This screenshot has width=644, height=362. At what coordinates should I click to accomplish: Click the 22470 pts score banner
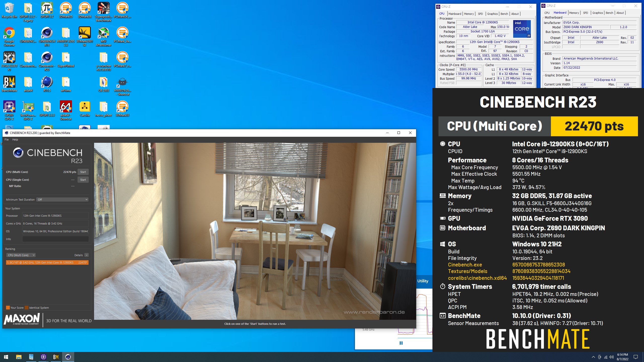pyautogui.click(x=594, y=126)
